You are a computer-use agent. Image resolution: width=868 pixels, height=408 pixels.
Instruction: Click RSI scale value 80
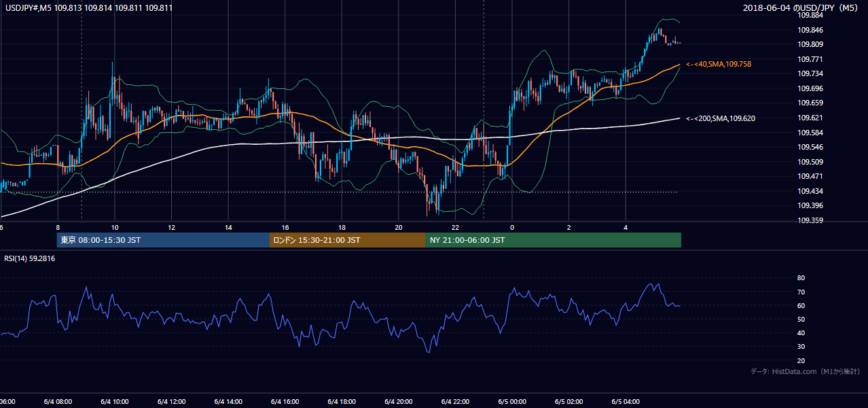[x=801, y=278]
